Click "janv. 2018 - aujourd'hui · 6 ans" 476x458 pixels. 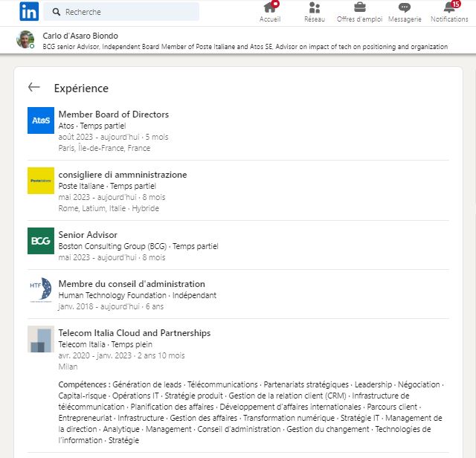click(111, 306)
